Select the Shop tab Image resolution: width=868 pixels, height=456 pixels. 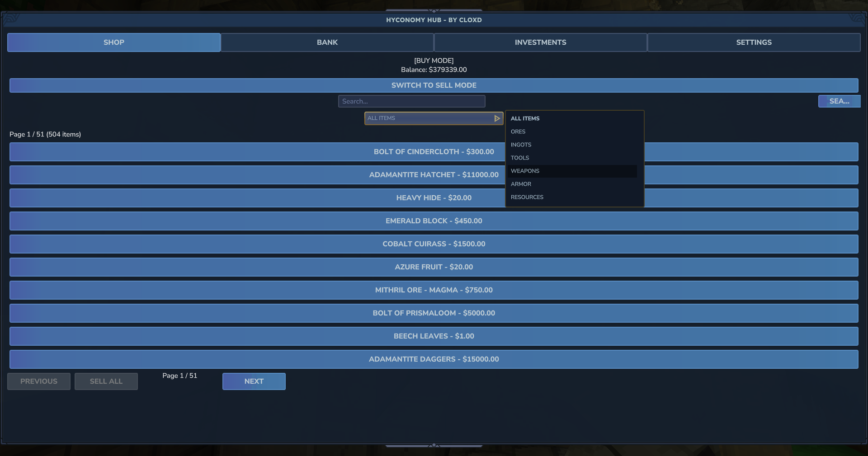[x=113, y=42]
